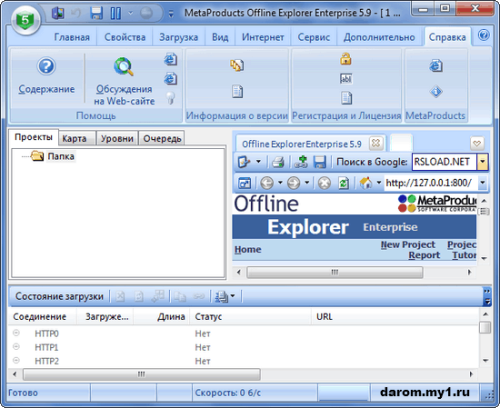The height and width of the screenshot is (408, 500).
Task: Open the quick access toolbar customize dropdown
Action: coord(171,14)
